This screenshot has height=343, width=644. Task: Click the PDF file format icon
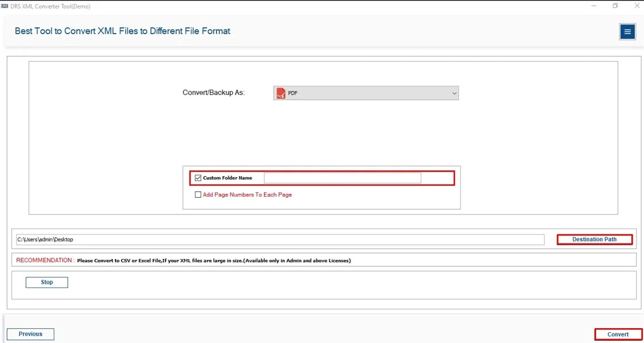point(281,93)
